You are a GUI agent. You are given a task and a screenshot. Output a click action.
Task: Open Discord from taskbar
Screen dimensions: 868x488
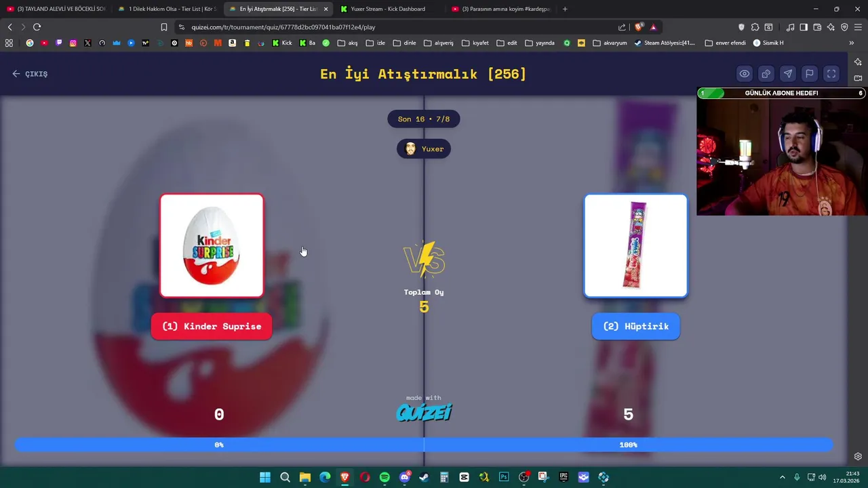[405, 477]
